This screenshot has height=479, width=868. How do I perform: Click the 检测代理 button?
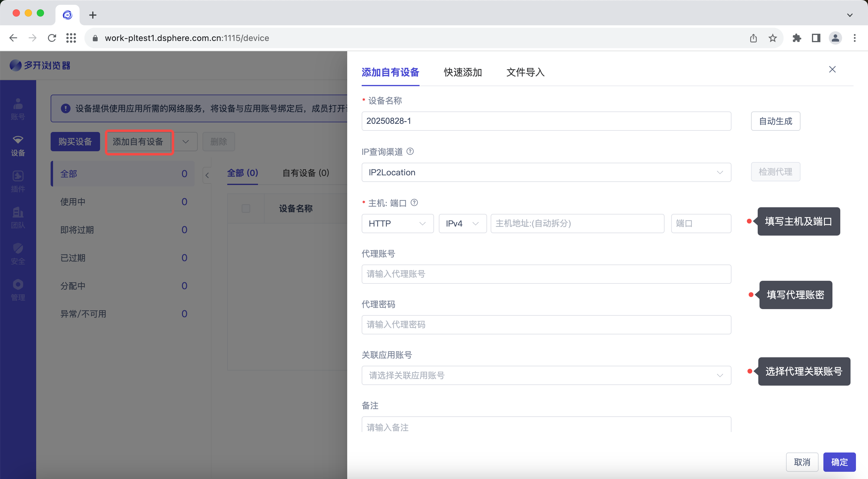(x=775, y=172)
